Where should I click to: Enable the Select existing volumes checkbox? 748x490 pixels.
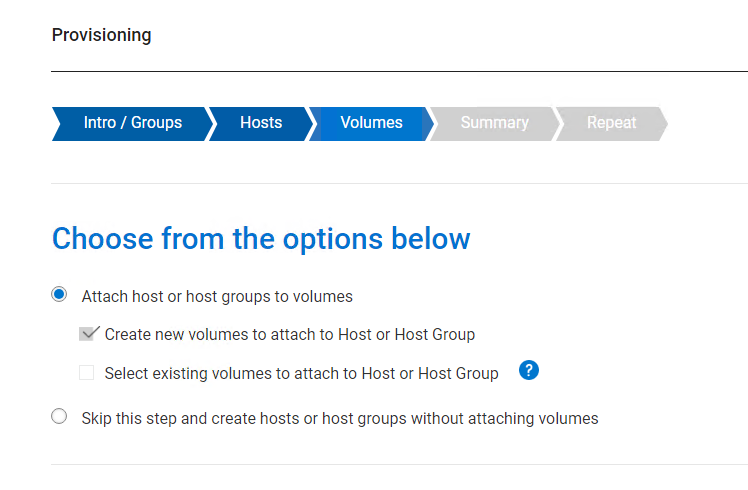click(87, 373)
